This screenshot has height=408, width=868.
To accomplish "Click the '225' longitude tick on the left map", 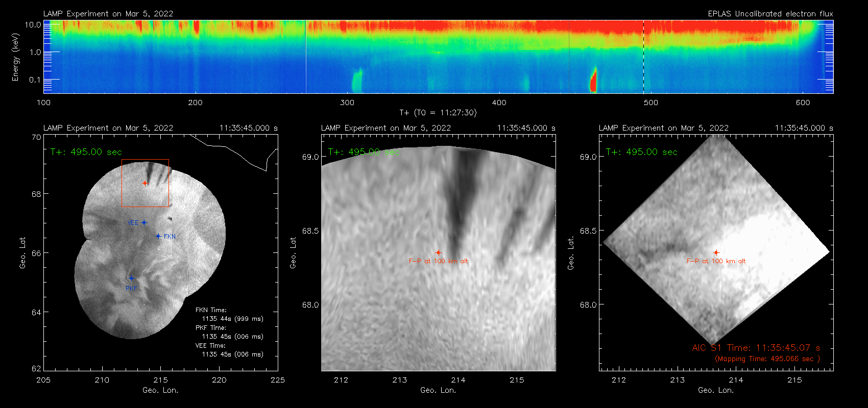I will [278, 380].
